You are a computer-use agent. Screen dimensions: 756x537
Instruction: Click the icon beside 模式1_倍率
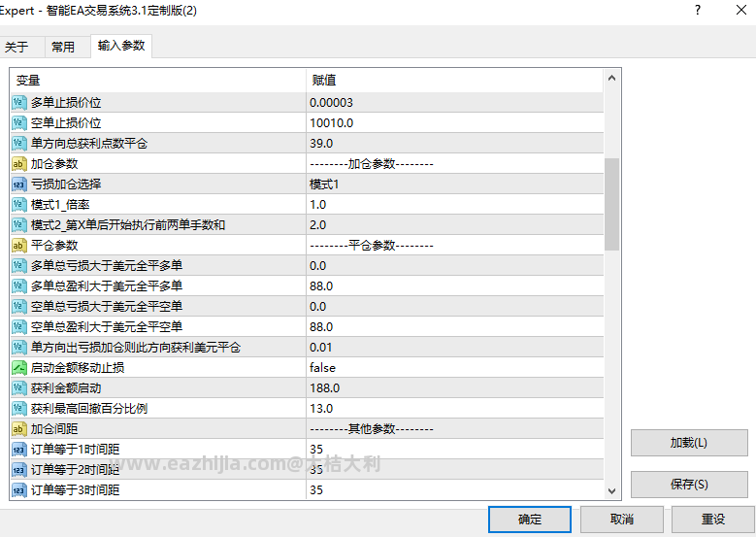coord(18,204)
